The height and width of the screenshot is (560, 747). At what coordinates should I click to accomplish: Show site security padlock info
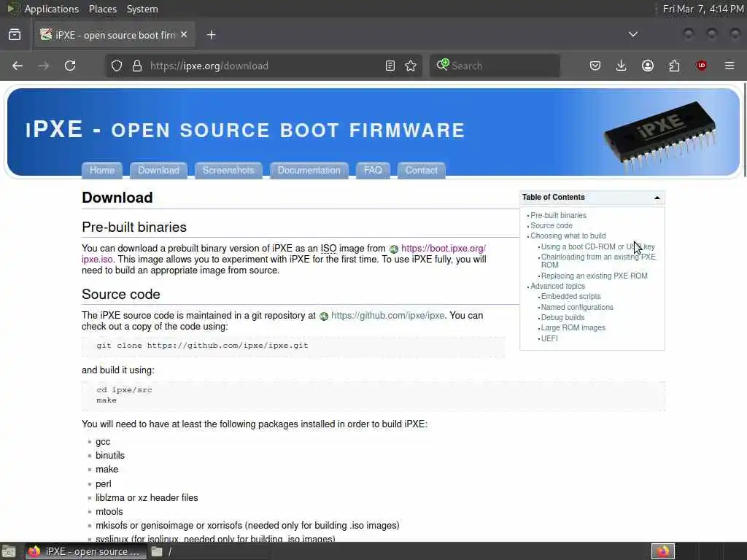[137, 66]
